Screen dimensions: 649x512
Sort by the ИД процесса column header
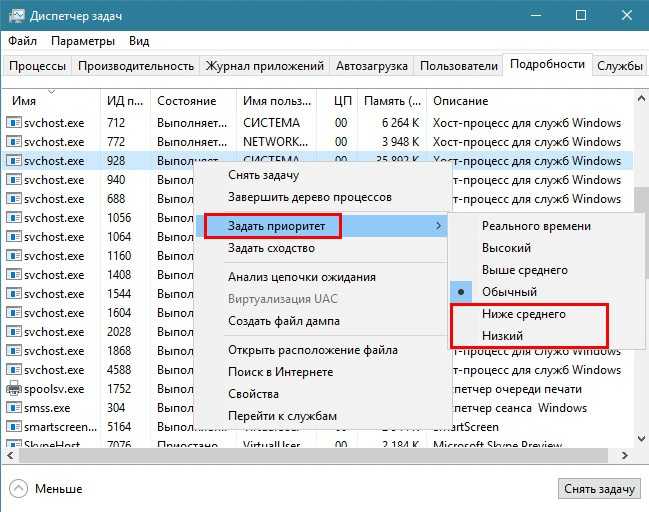click(x=125, y=101)
